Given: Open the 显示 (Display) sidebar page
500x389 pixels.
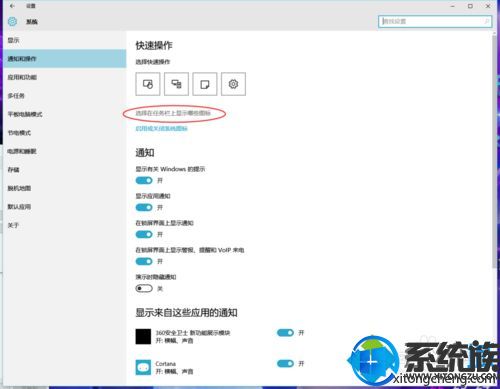Looking at the screenshot, I should 65,40.
